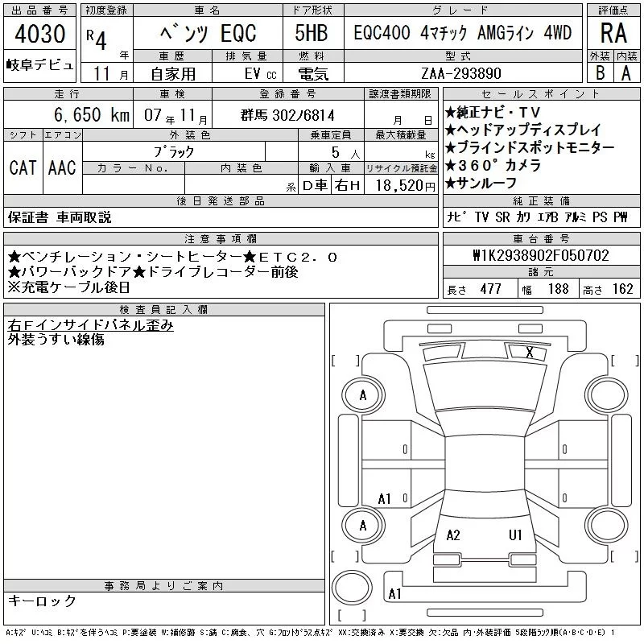Click the header label 後日発送部品
Screen dimensions: 644x644
coord(221,200)
